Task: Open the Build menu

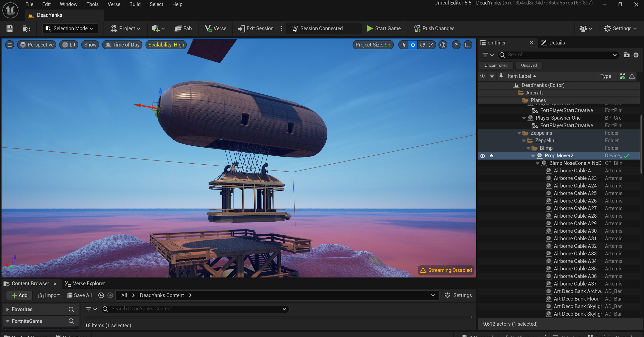Action: click(135, 4)
